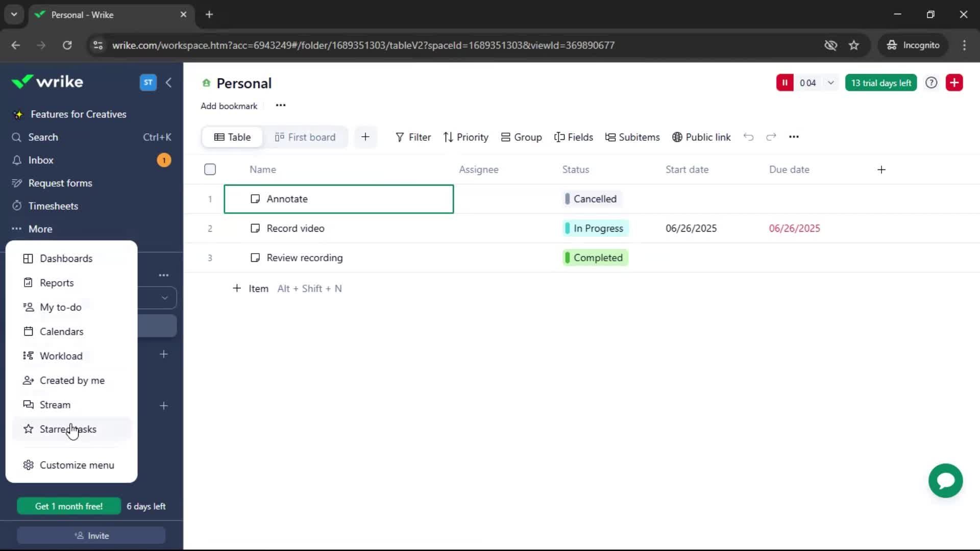Add a new Item row
The image size is (980, 551).
coord(251,289)
